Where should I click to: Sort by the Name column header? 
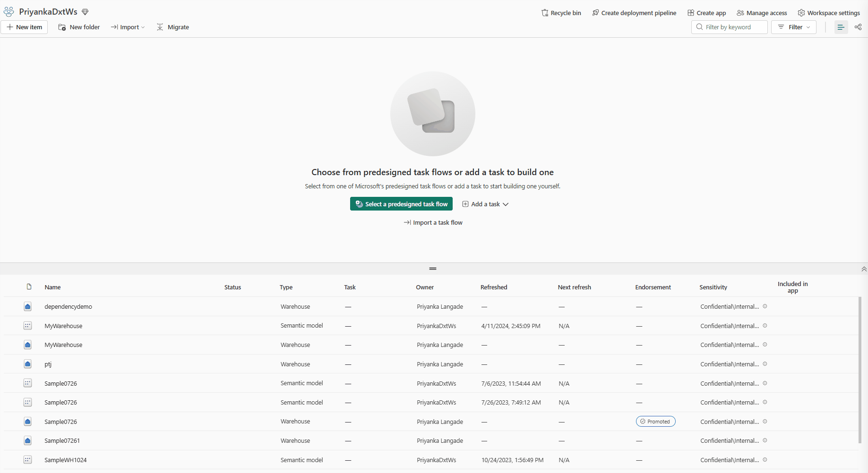52,287
